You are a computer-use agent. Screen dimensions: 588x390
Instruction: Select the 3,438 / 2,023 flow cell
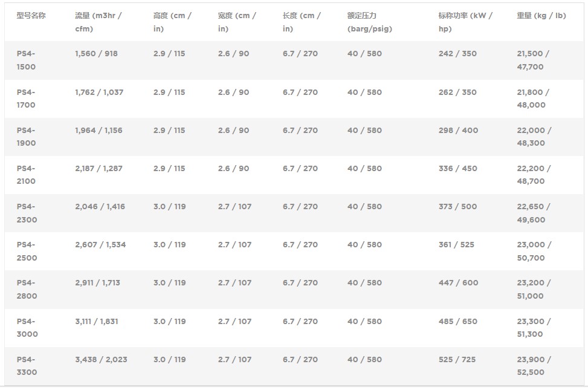point(101,360)
